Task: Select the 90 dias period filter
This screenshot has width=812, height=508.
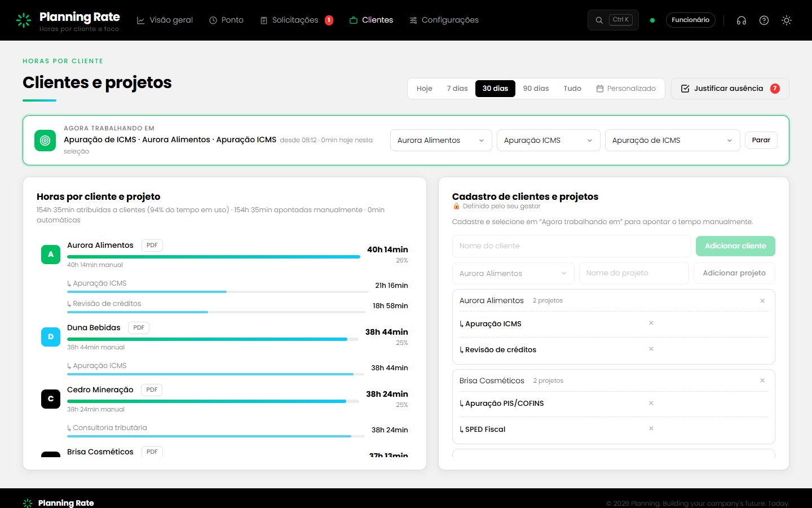Action: click(x=536, y=89)
